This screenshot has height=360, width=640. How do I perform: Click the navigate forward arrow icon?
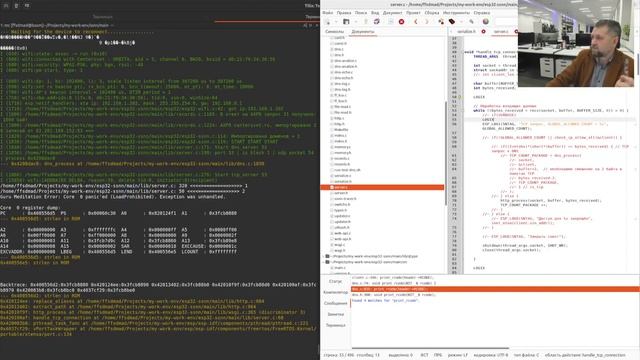click(x=427, y=22)
